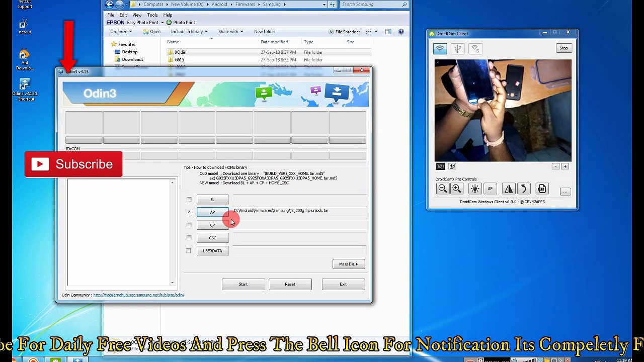Click the USERDATA file select button

click(212, 251)
